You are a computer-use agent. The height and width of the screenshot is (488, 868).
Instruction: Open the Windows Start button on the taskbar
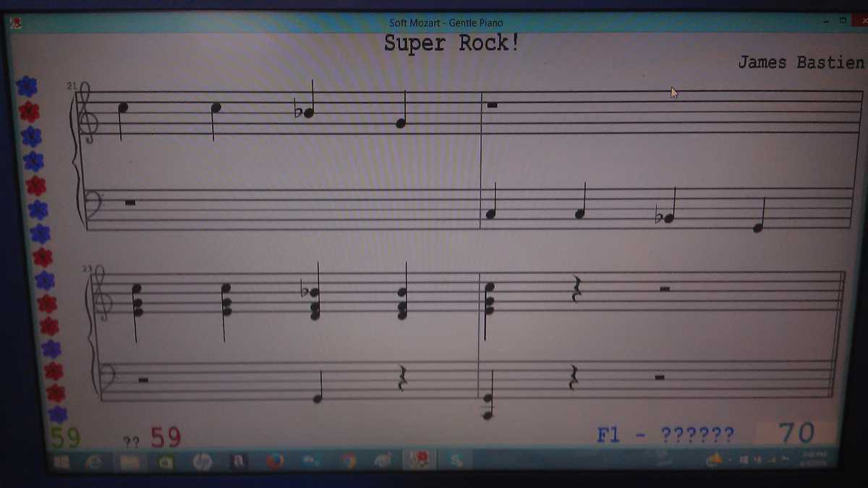[62, 462]
